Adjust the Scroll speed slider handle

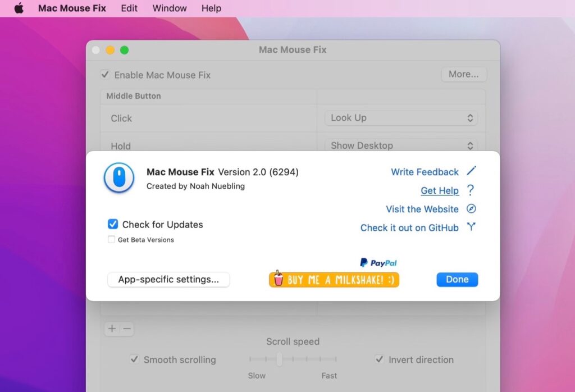[280, 359]
